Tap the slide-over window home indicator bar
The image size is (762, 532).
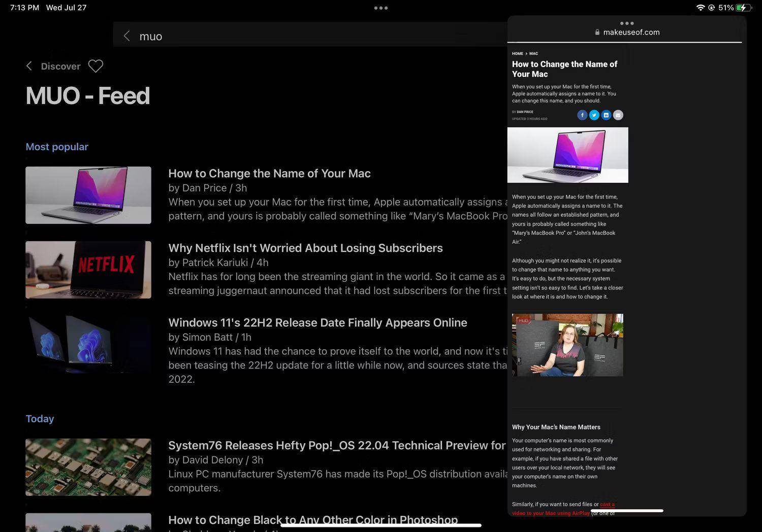[x=627, y=511]
